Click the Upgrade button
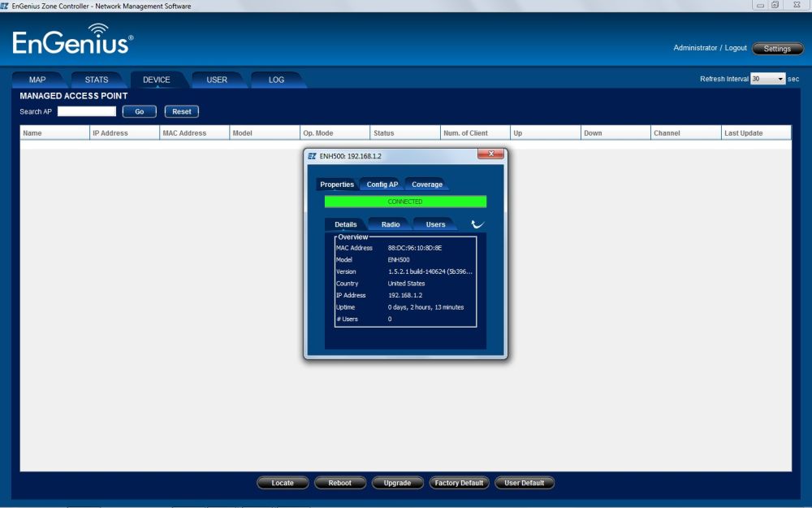This screenshot has width=812, height=508. pyautogui.click(x=397, y=483)
